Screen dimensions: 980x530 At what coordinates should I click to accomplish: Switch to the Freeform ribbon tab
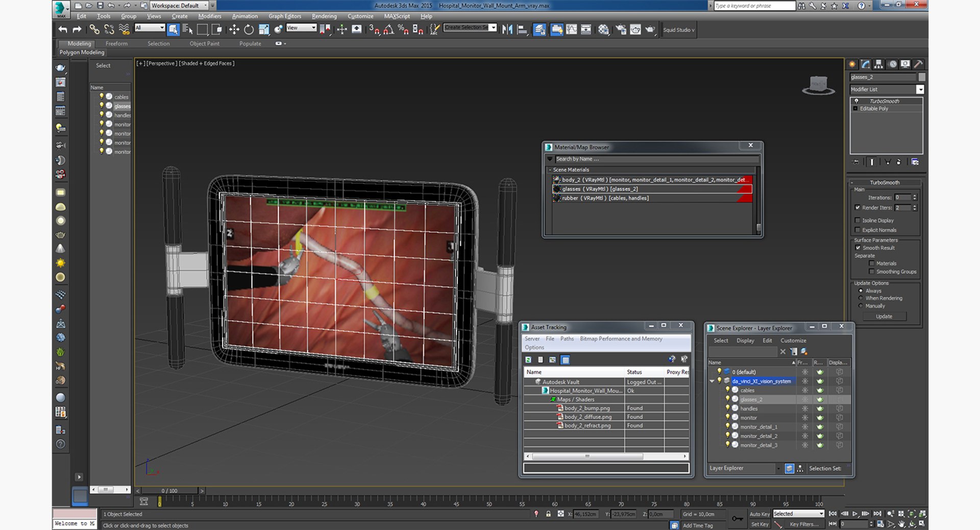coord(116,44)
